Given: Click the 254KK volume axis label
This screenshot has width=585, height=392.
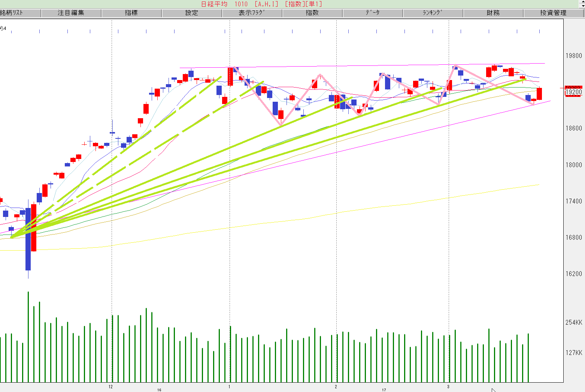Looking at the screenshot, I should tap(574, 322).
